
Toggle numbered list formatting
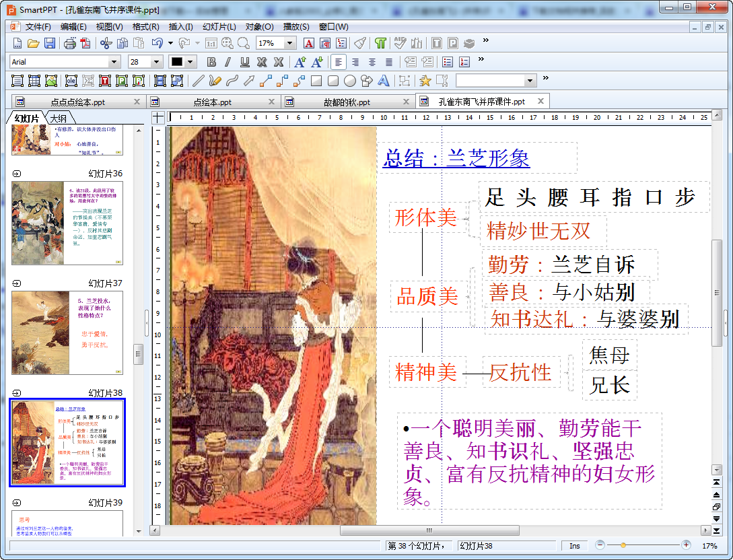point(464,62)
